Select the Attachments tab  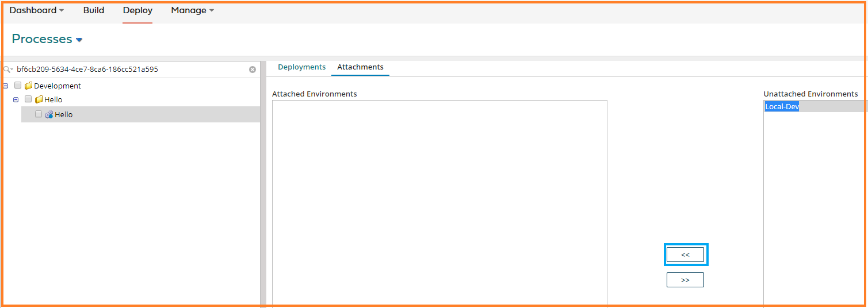pos(360,67)
